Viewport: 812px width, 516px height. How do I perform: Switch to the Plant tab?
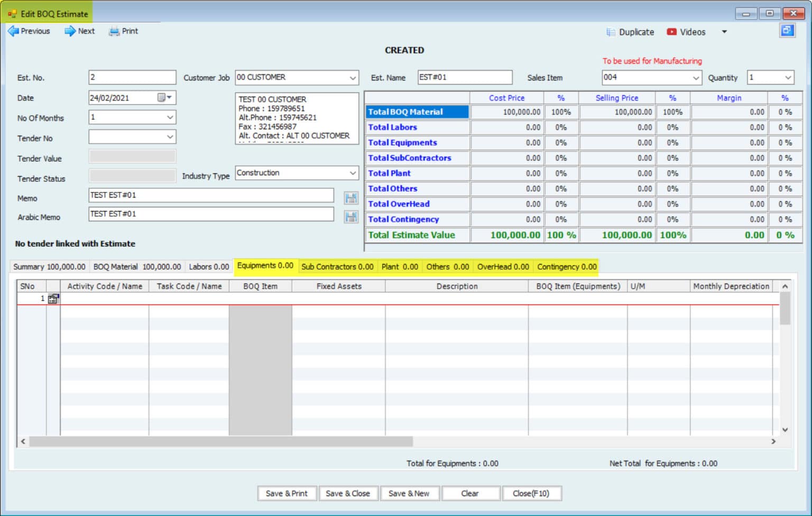[x=400, y=267]
